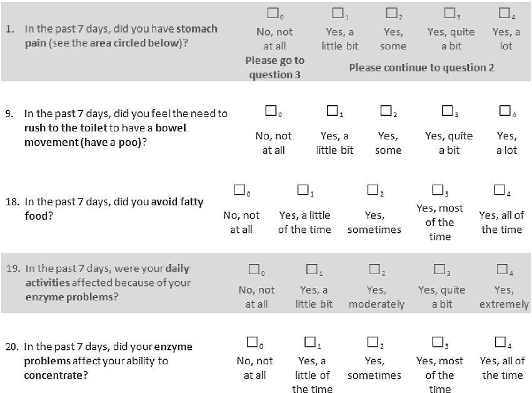
Task: Check 'Yes, some' for rush to toilet
Action: [386, 111]
